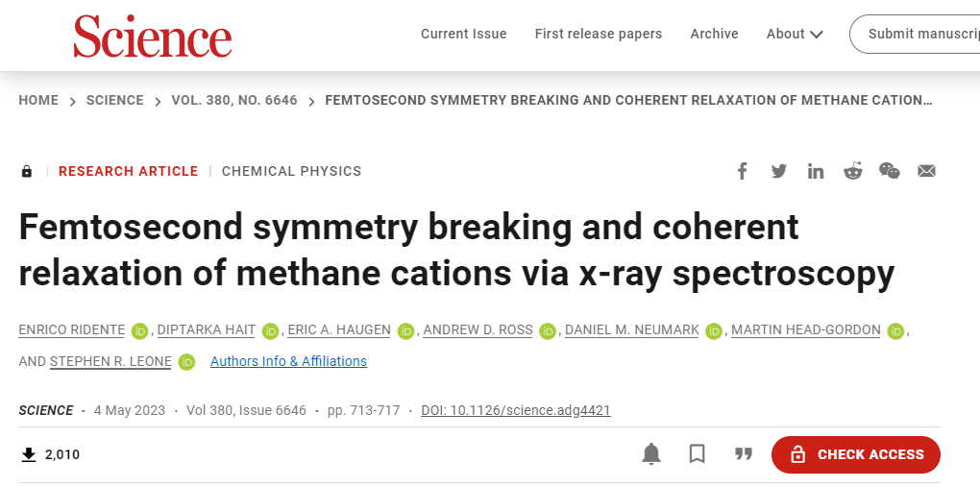This screenshot has height=487, width=980.
Task: Expand the About dropdown menu
Action: [x=795, y=34]
